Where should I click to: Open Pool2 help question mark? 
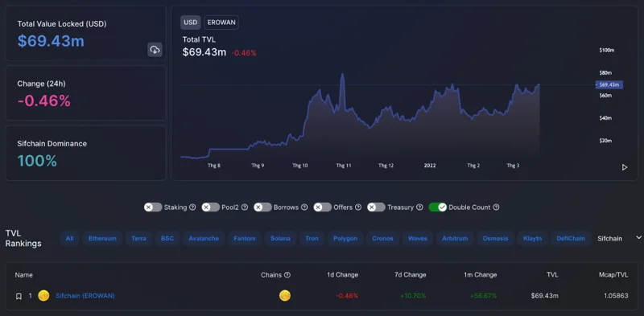point(245,207)
